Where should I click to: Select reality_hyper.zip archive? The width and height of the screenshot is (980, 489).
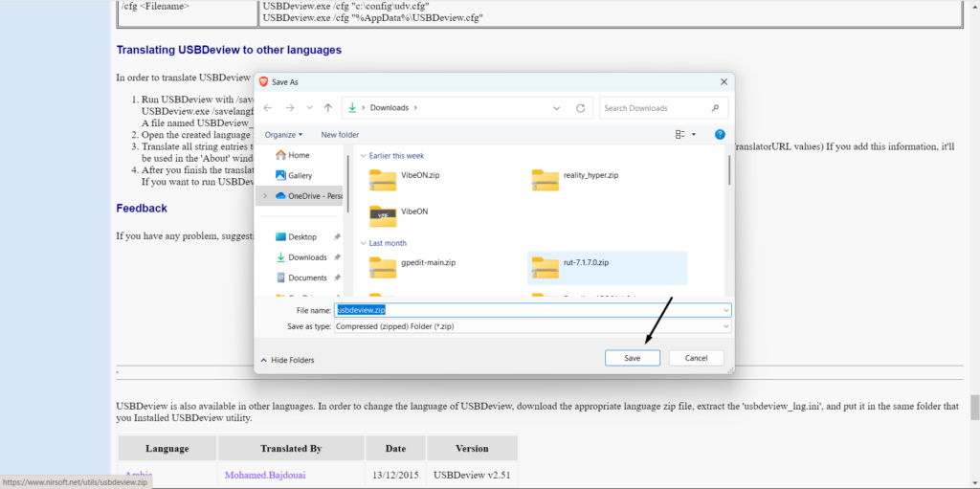[546, 179]
